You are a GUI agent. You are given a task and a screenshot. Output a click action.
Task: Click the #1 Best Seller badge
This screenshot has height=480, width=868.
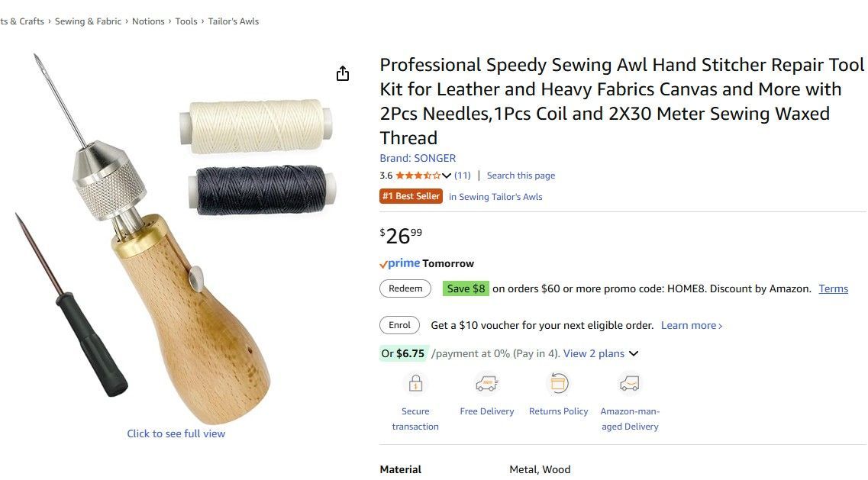click(411, 196)
